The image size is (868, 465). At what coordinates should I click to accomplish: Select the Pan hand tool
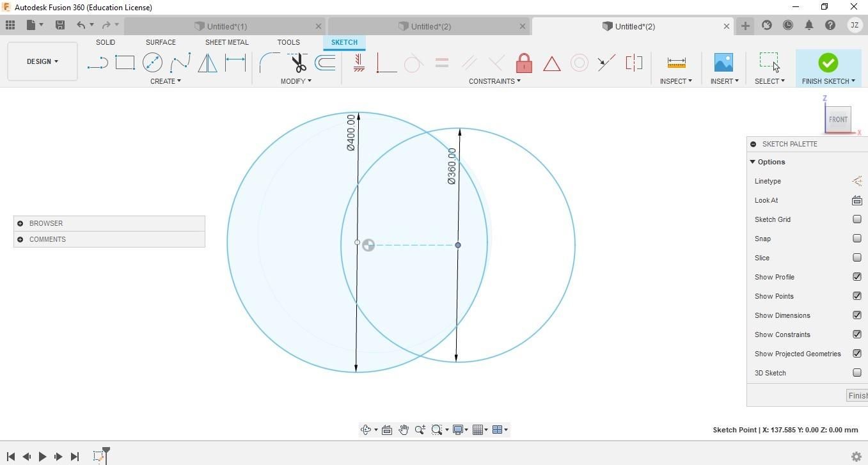pyautogui.click(x=404, y=430)
